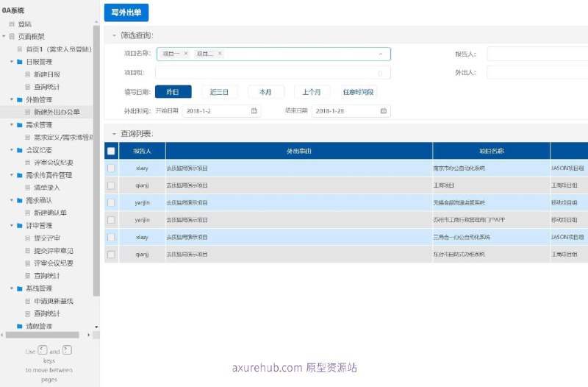Check the yanjin row for 苏州市工商行政管理局门户APP
Image resolution: width=588 pixels, height=387 pixels.
[111, 220]
